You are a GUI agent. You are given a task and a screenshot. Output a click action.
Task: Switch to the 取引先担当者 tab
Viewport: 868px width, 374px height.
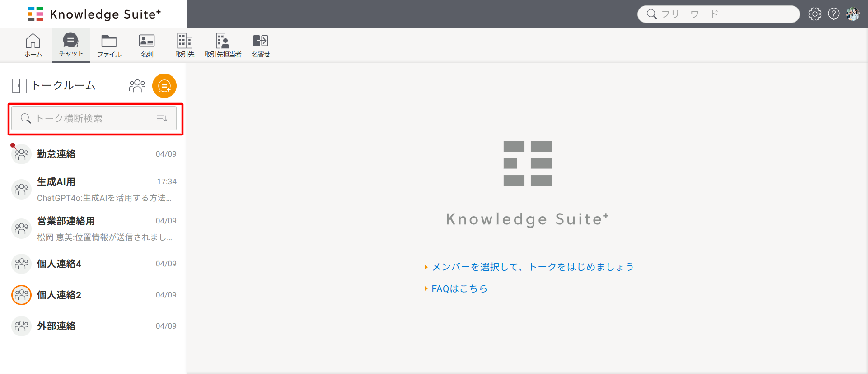(223, 45)
